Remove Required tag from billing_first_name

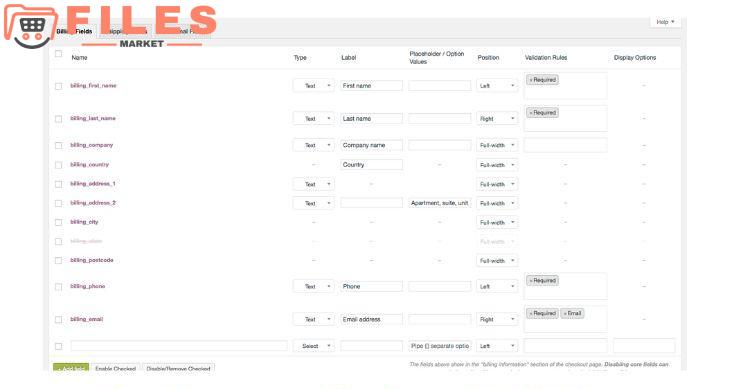531,80
